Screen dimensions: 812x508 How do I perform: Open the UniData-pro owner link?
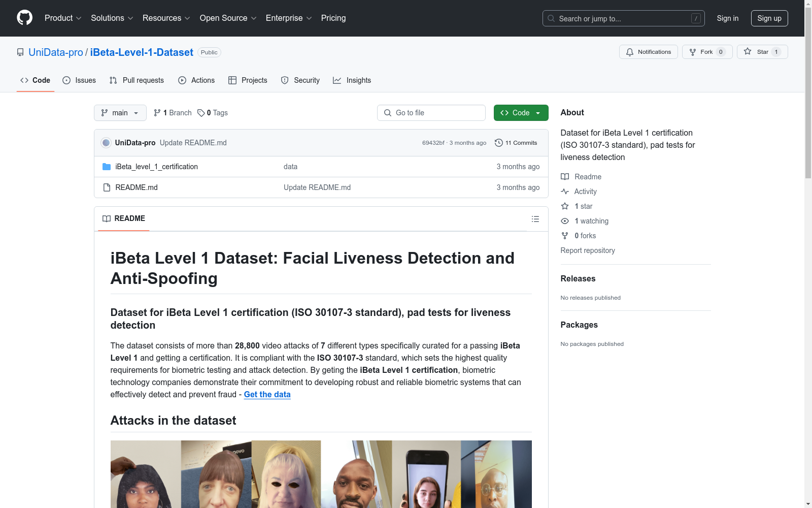pyautogui.click(x=56, y=52)
